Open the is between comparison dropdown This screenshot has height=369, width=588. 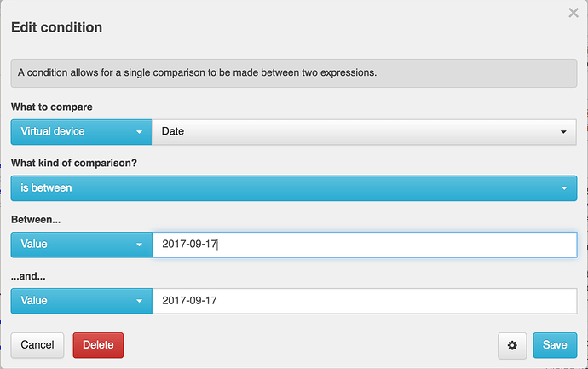294,188
